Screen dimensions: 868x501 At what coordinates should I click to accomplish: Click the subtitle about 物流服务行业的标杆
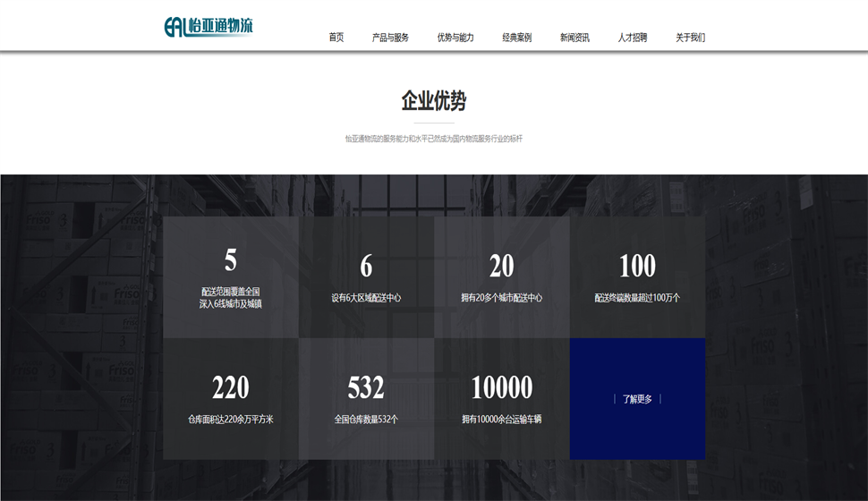[x=434, y=139]
